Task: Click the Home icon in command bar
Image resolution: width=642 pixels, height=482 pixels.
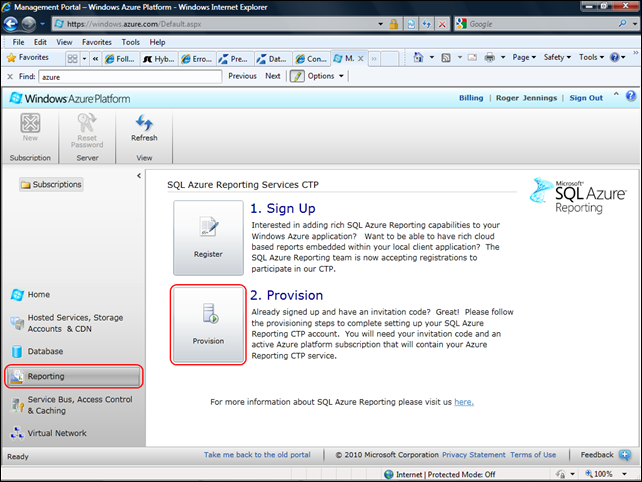Action: (x=418, y=57)
